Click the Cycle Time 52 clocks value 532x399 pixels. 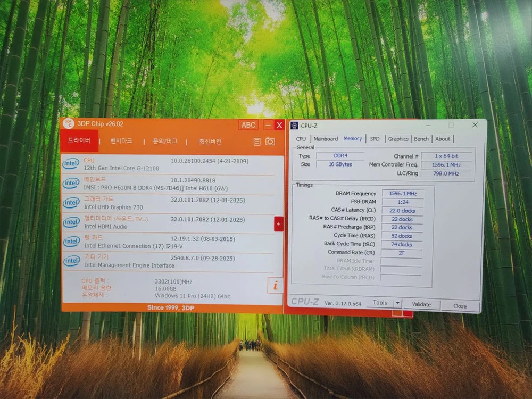point(402,236)
